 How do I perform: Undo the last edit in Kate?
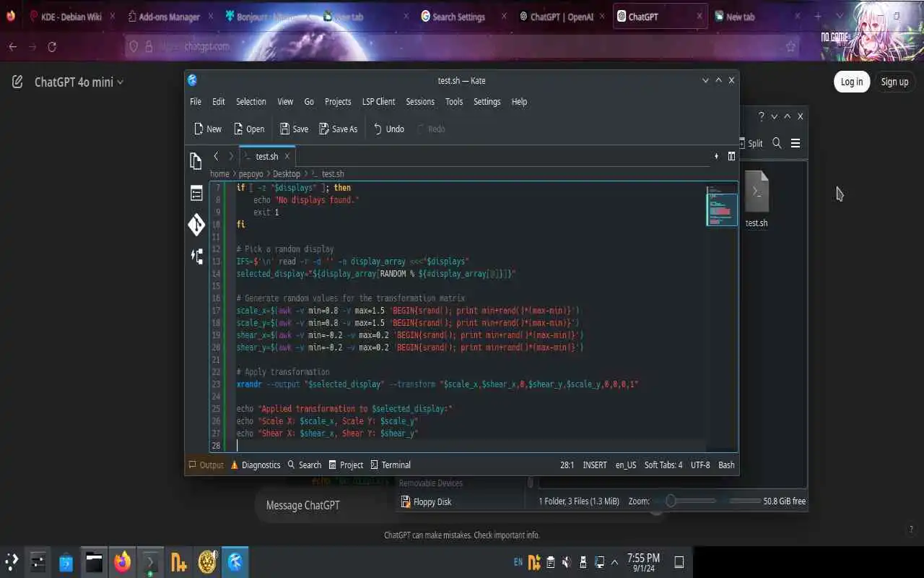(x=388, y=129)
